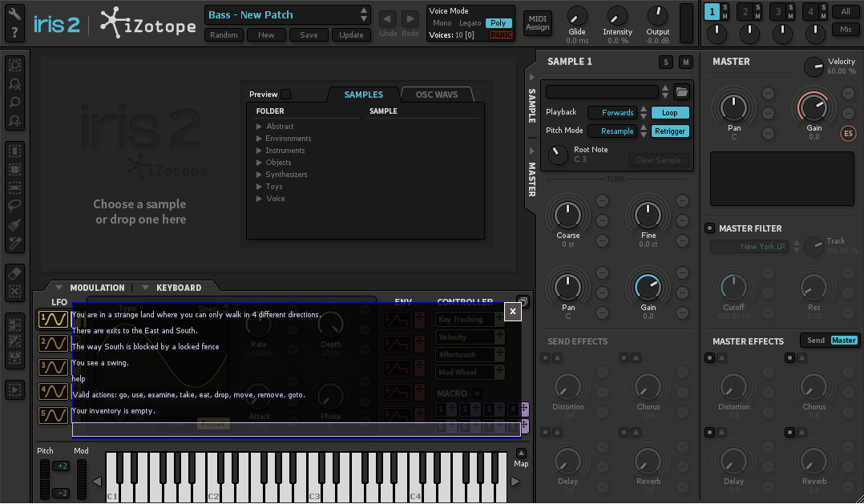
Task: Select the eraser tool
Action: tap(14, 273)
